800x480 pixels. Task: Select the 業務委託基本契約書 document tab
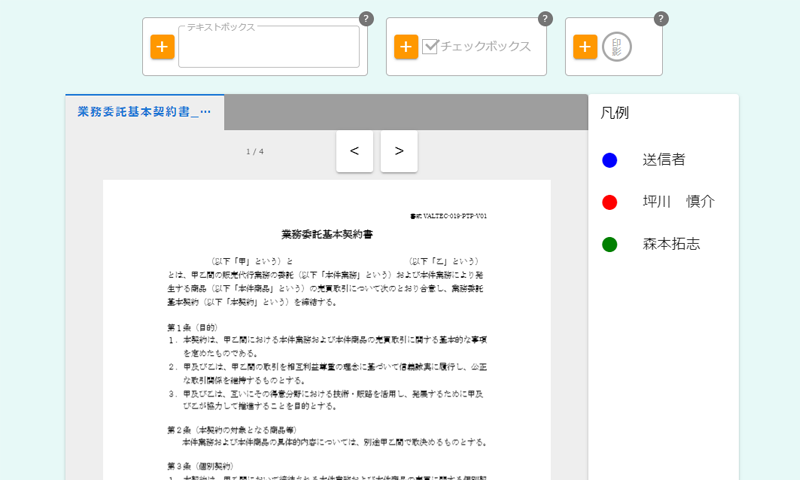144,112
